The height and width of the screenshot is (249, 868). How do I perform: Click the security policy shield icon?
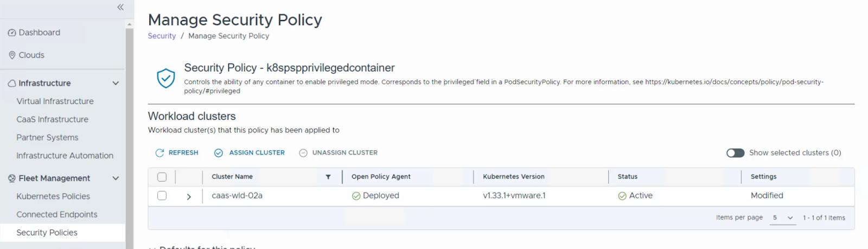point(165,78)
